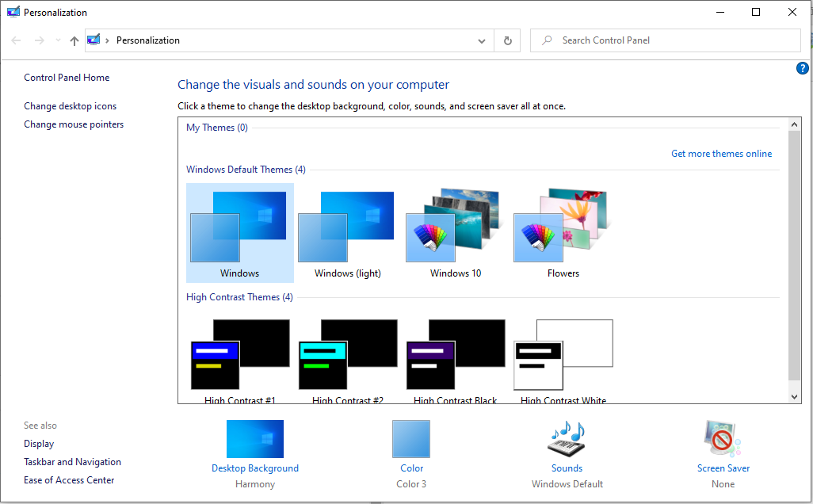This screenshot has width=813, height=504.
Task: Select the High Contrast #1 theme
Action: coord(240,359)
